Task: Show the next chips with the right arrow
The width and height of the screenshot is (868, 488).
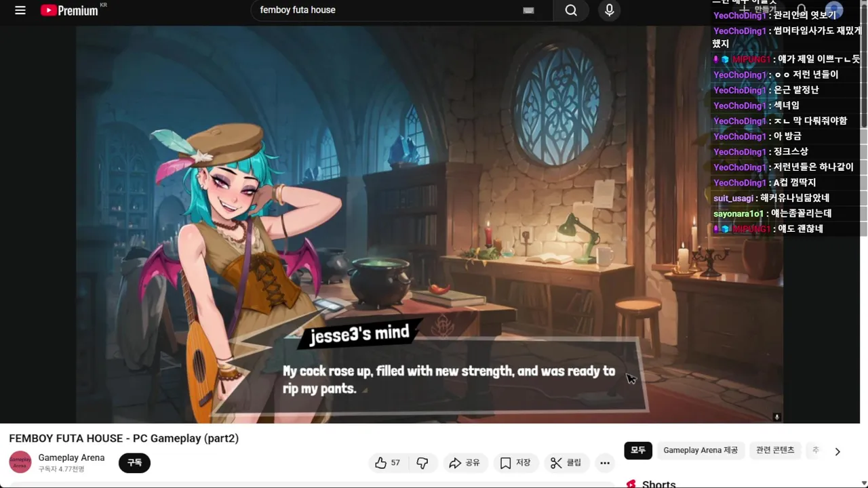Action: point(837,451)
